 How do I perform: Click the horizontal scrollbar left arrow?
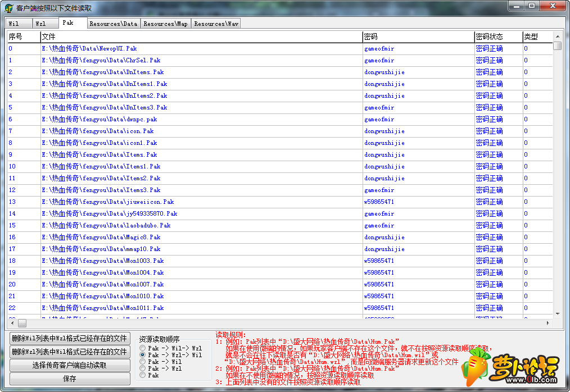click(12, 323)
